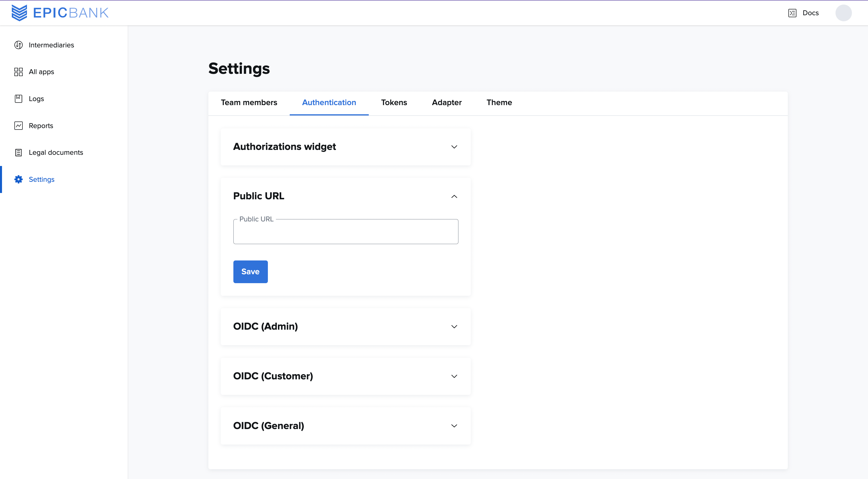The height and width of the screenshot is (479, 868).
Task: Click the Authorizations widget heading
Action: tap(284, 147)
